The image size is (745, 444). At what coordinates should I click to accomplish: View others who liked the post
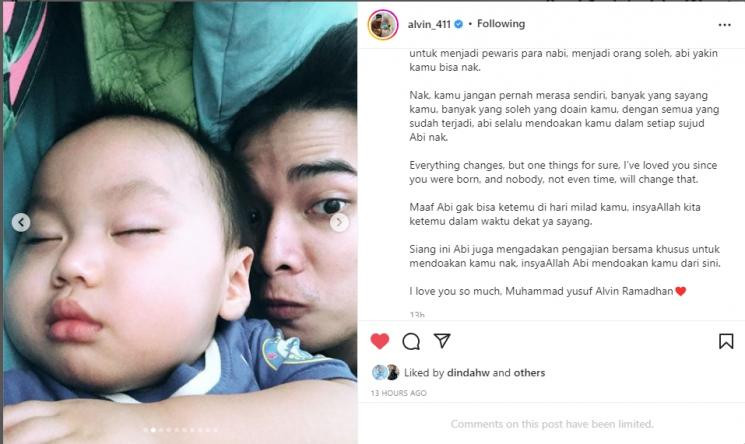click(529, 373)
